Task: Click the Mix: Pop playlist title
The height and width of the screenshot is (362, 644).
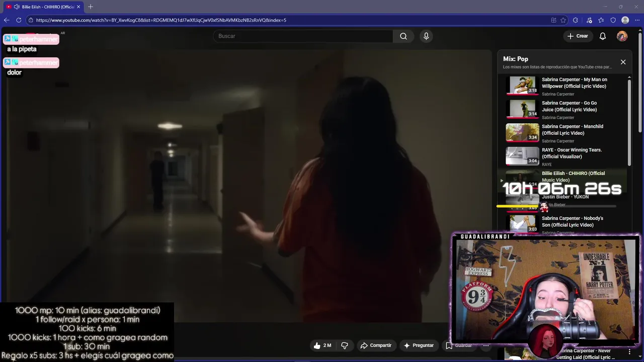Action: tap(516, 59)
